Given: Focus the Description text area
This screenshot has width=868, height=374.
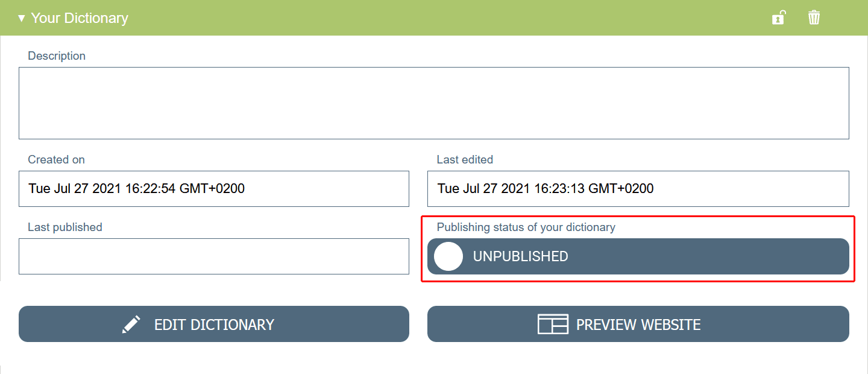Looking at the screenshot, I should click(433, 103).
